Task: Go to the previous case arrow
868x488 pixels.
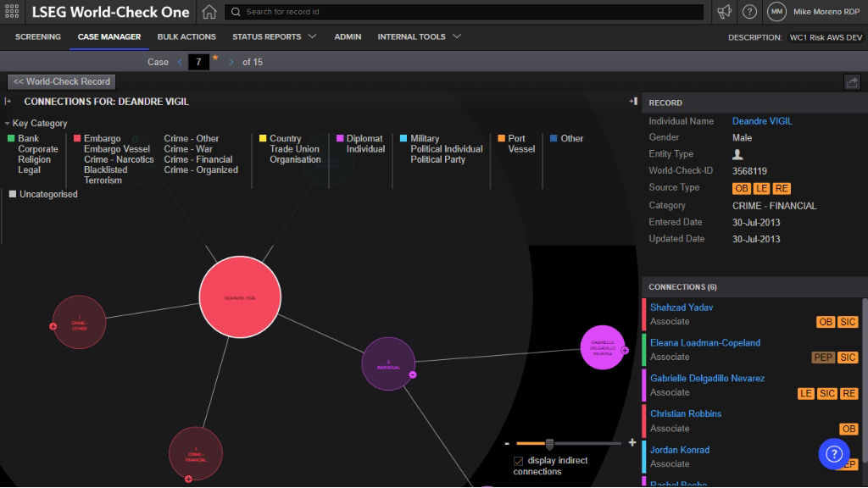Action: pyautogui.click(x=180, y=62)
